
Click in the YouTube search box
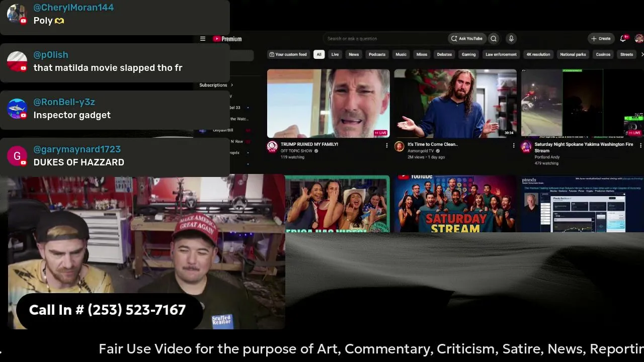[385, 39]
